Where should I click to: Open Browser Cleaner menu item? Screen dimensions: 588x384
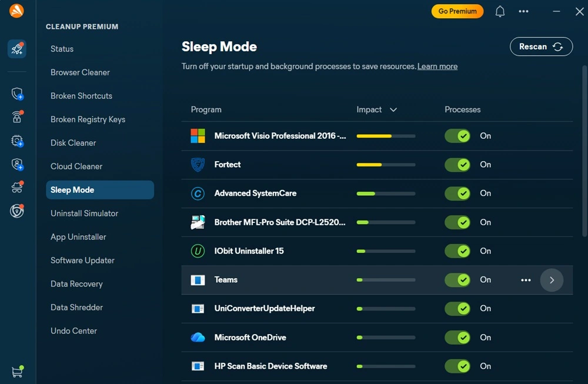coord(80,72)
